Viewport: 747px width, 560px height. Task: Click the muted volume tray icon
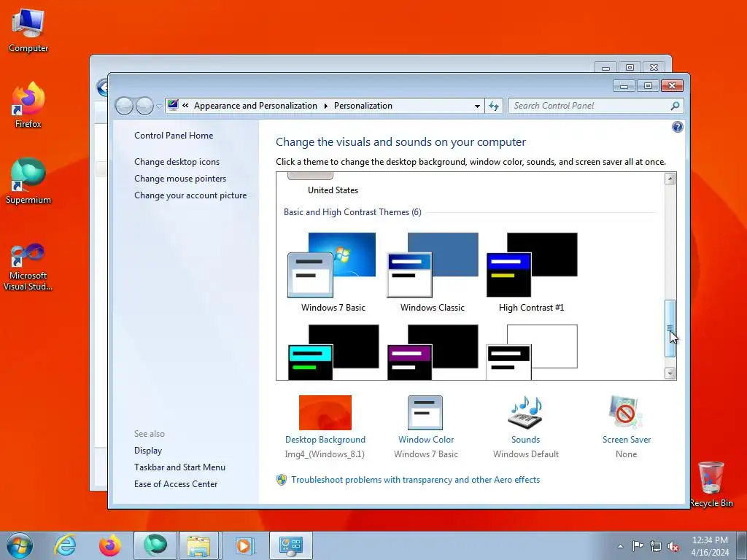[x=673, y=546]
